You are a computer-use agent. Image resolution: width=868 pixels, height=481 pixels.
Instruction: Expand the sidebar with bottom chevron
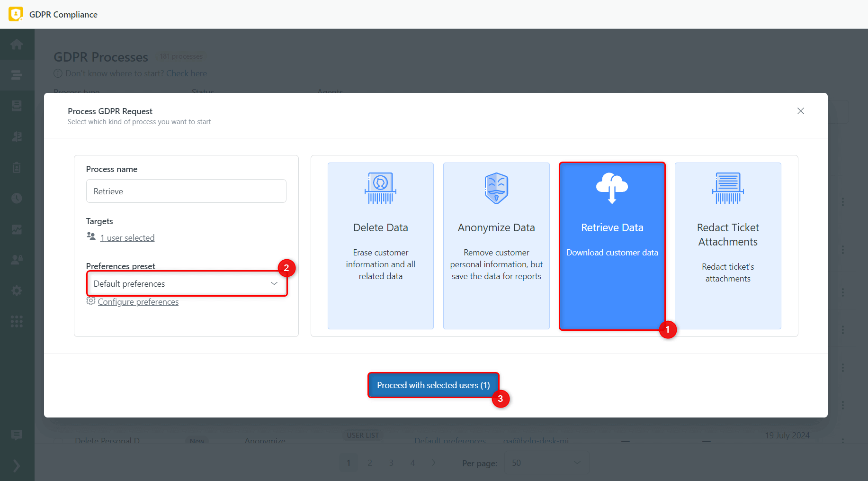[x=17, y=466]
